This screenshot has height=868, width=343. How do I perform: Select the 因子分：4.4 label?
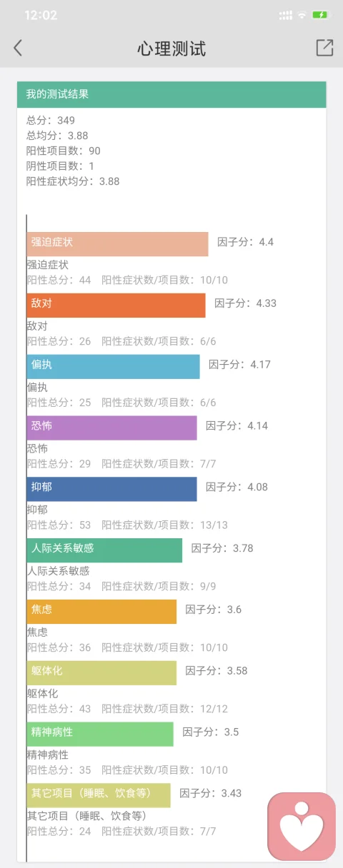(245, 242)
